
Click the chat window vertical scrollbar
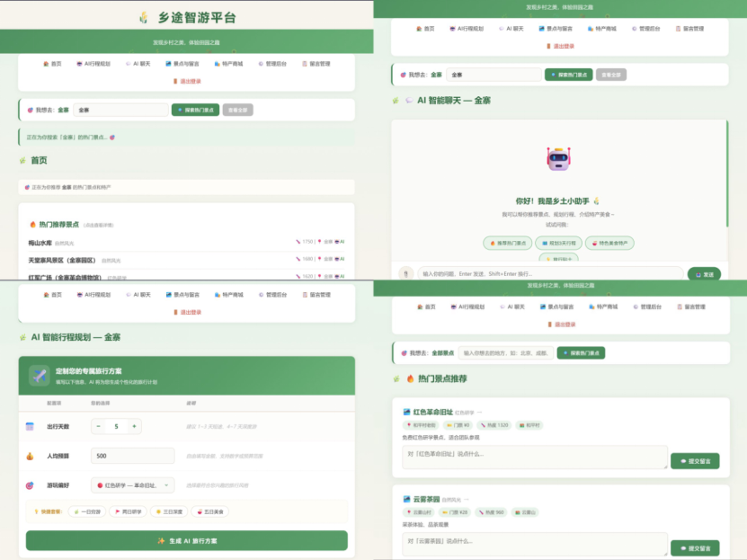727,173
